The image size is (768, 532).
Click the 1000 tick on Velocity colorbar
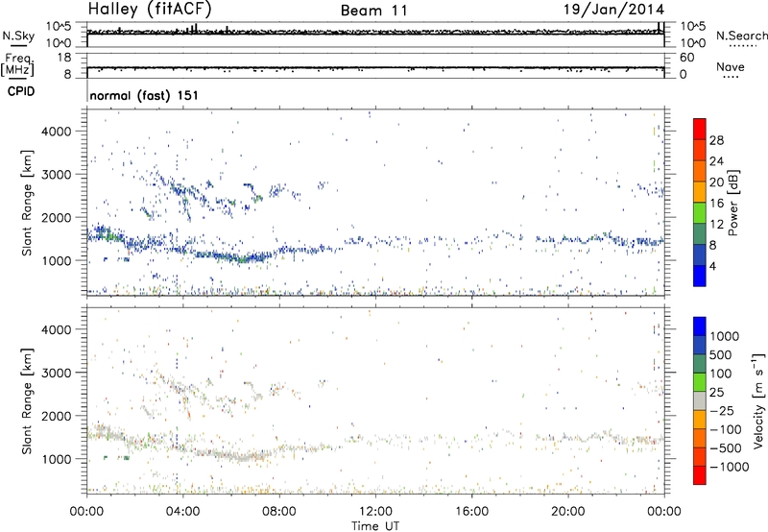tap(725, 336)
